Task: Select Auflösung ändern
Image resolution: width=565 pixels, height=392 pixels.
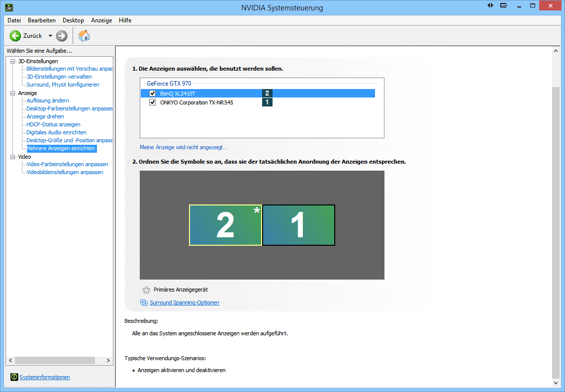Action: click(48, 100)
